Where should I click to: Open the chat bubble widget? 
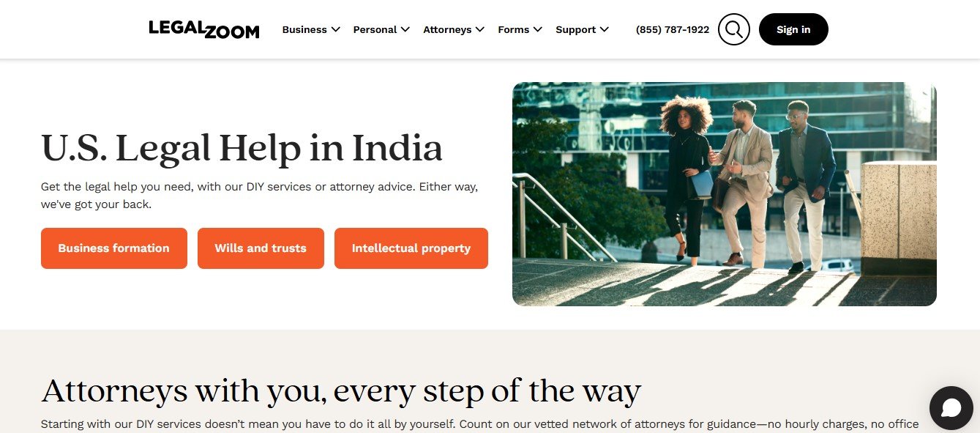(x=951, y=408)
